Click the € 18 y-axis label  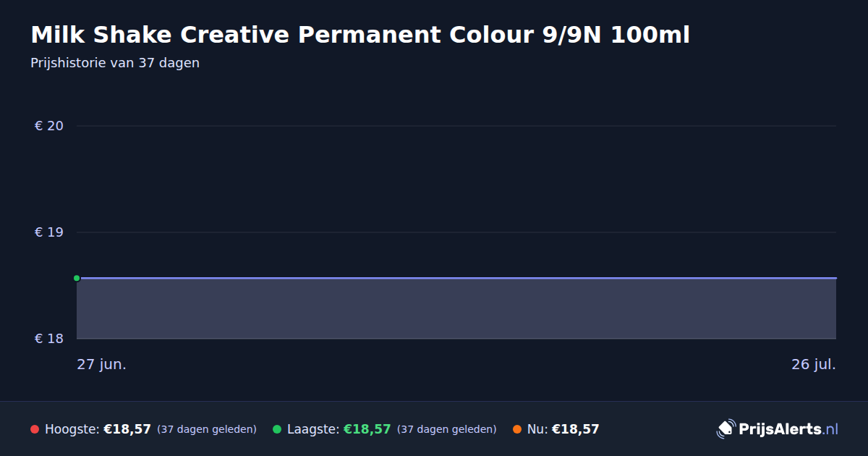[x=49, y=339]
